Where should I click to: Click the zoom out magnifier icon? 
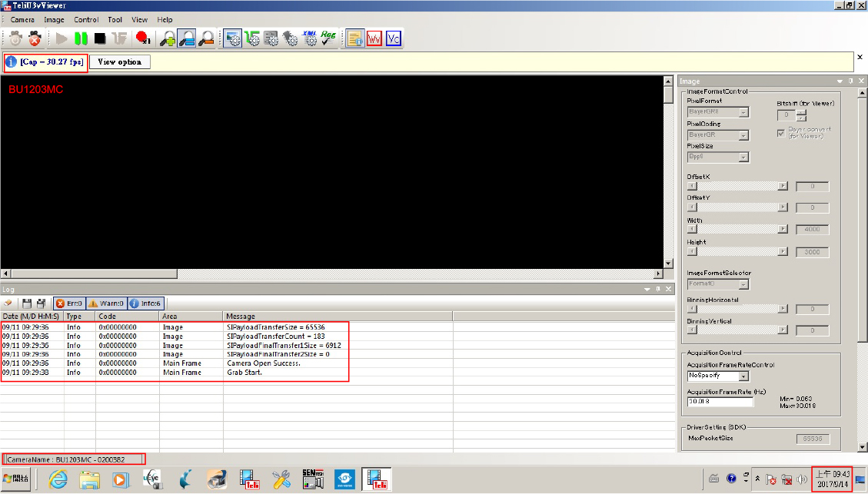pos(206,38)
